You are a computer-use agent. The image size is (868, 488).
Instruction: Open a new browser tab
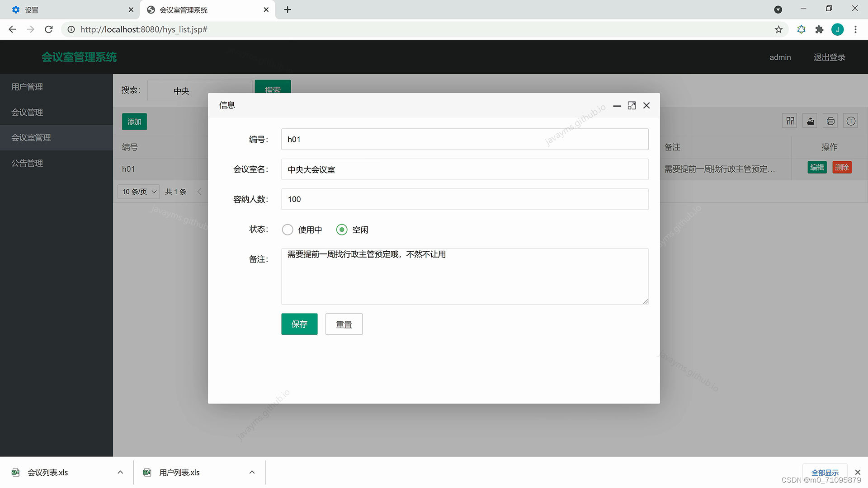click(288, 9)
